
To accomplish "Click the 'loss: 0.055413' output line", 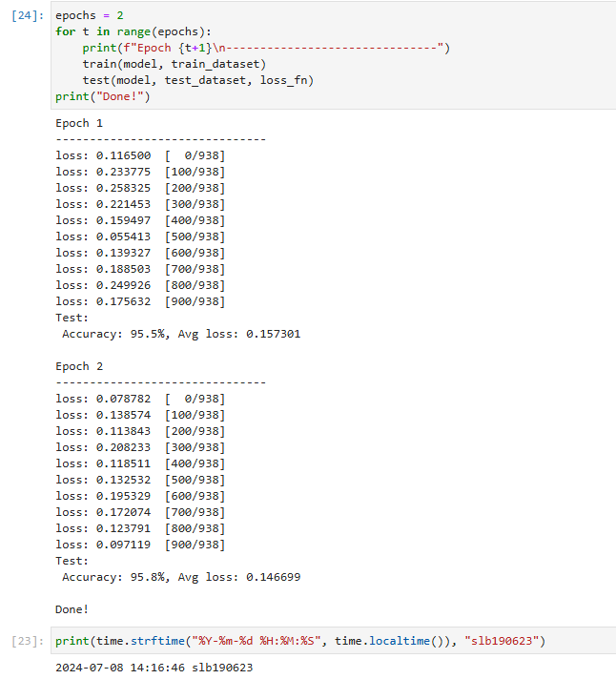I will click(140, 237).
